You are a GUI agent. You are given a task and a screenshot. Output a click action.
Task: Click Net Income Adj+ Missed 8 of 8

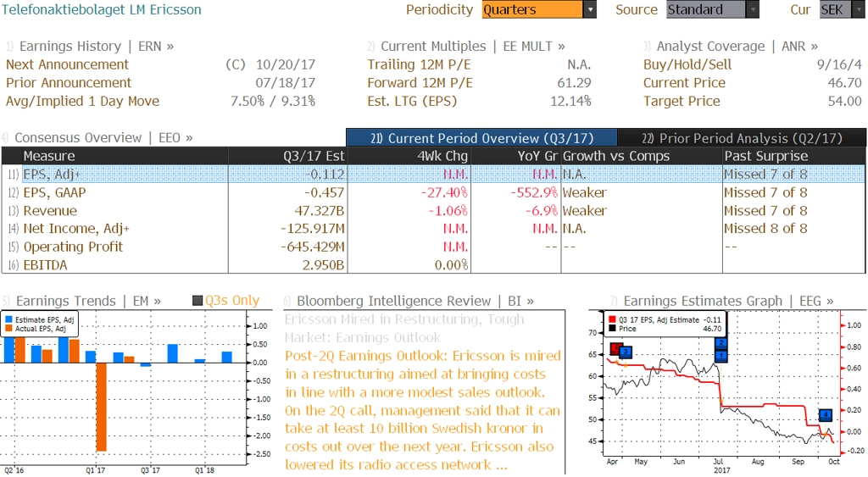[x=766, y=229]
